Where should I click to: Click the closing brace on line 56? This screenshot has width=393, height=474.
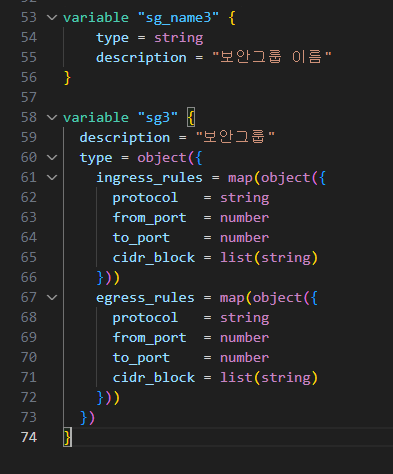(67, 78)
